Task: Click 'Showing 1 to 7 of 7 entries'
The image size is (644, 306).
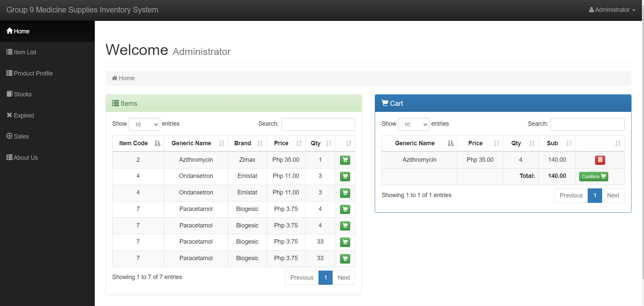Action: point(147,277)
